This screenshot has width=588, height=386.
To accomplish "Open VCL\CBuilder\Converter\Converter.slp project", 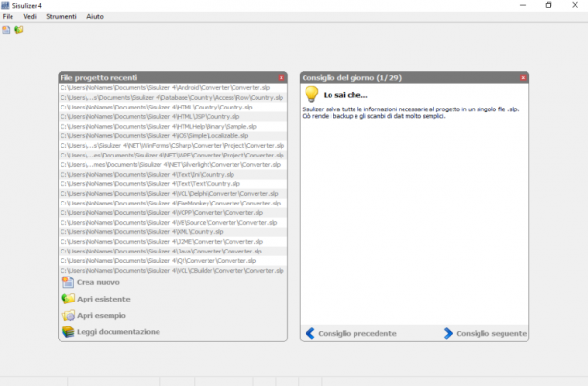I will 173,271.
